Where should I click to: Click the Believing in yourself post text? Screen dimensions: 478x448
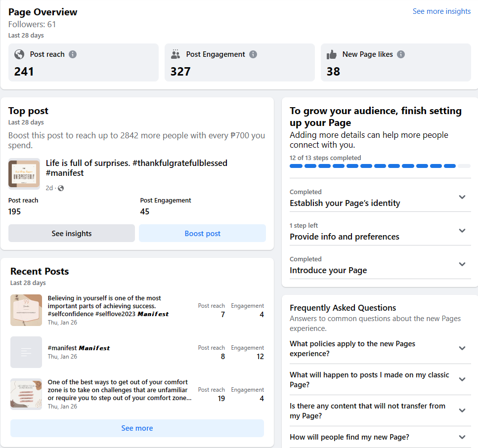(108, 306)
